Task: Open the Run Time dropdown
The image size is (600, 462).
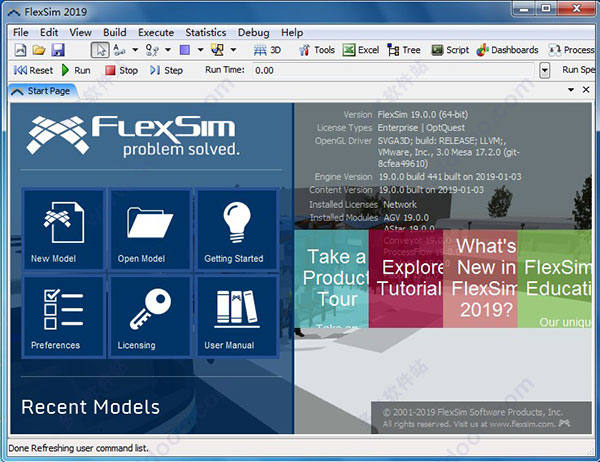Action: pyautogui.click(x=545, y=70)
